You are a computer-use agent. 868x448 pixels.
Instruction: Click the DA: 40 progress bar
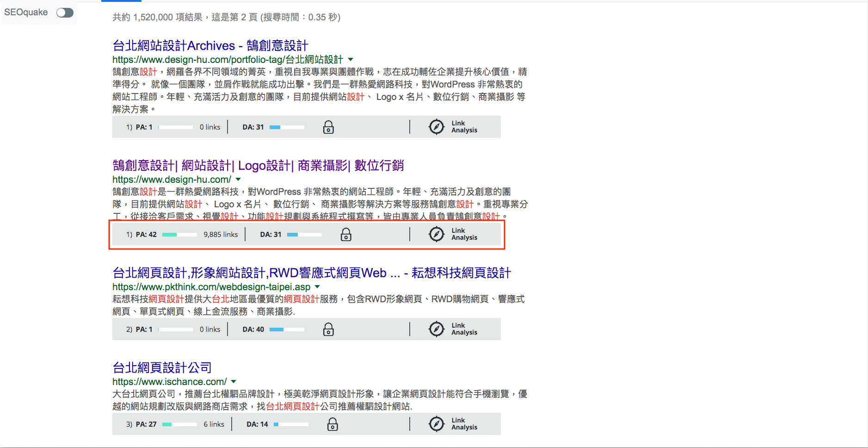point(287,330)
